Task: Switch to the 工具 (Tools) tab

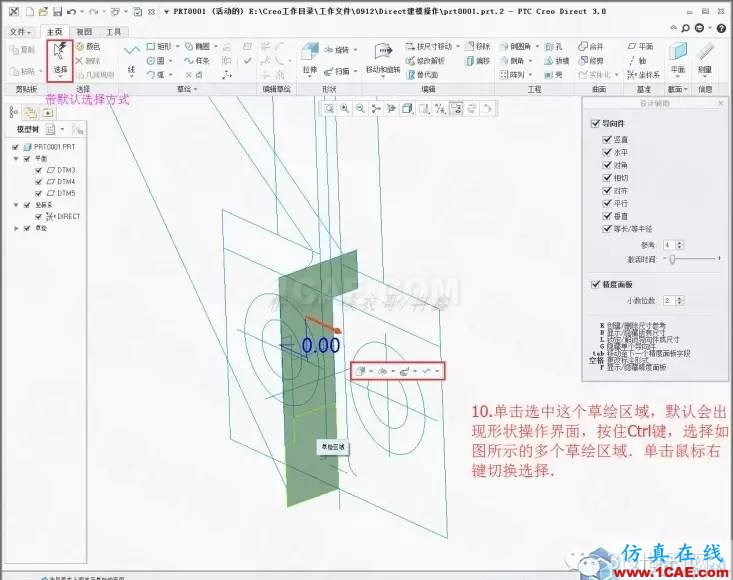Action: 113,32
